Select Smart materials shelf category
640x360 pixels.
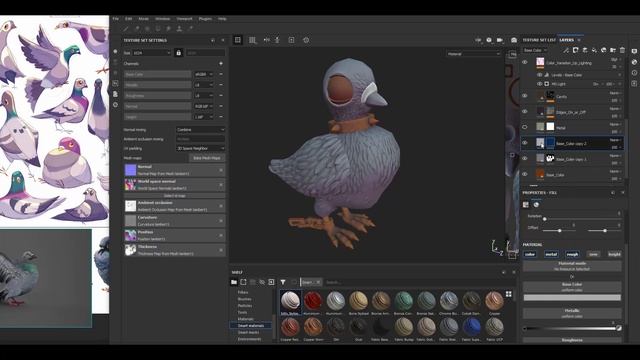coord(251,326)
